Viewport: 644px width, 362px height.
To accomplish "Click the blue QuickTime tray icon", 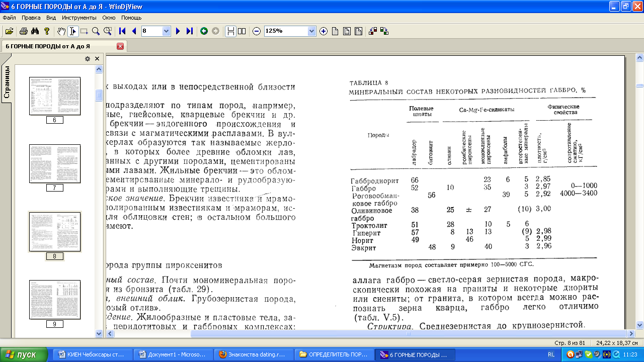I will pyautogui.click(x=616, y=354).
